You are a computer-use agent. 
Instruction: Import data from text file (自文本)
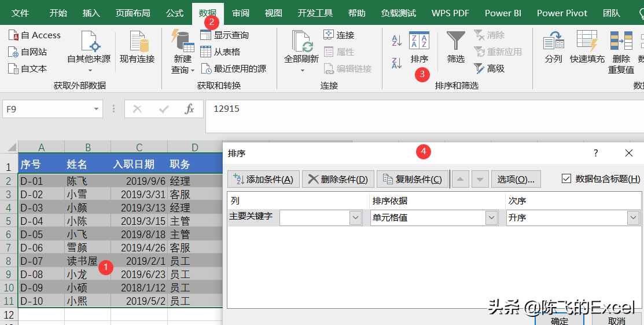click(28, 69)
